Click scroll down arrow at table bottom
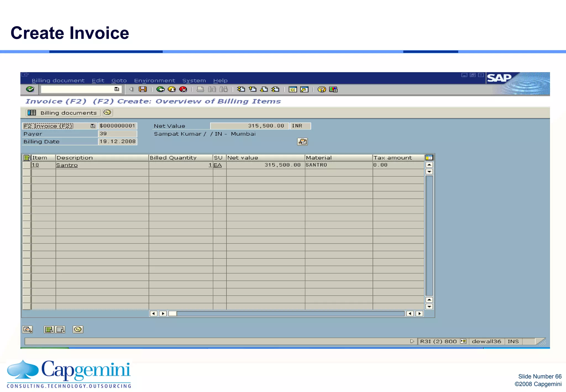Image resolution: width=566 pixels, height=392 pixels. 429,306
